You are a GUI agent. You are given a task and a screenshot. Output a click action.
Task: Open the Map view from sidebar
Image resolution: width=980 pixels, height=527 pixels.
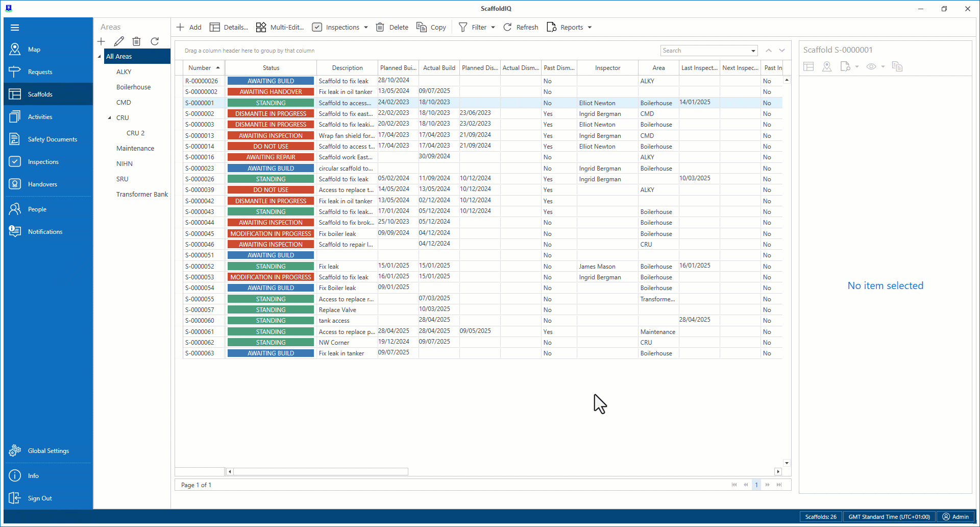34,50
